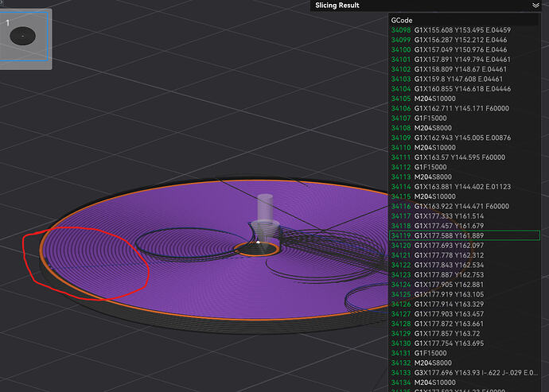549x392 pixels.
Task: Click the GCode header label
Action: pos(402,21)
